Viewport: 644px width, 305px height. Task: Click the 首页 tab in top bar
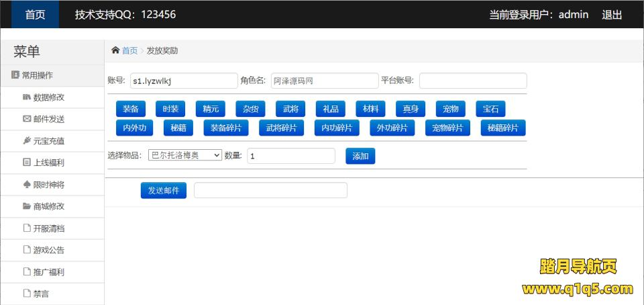(x=35, y=14)
